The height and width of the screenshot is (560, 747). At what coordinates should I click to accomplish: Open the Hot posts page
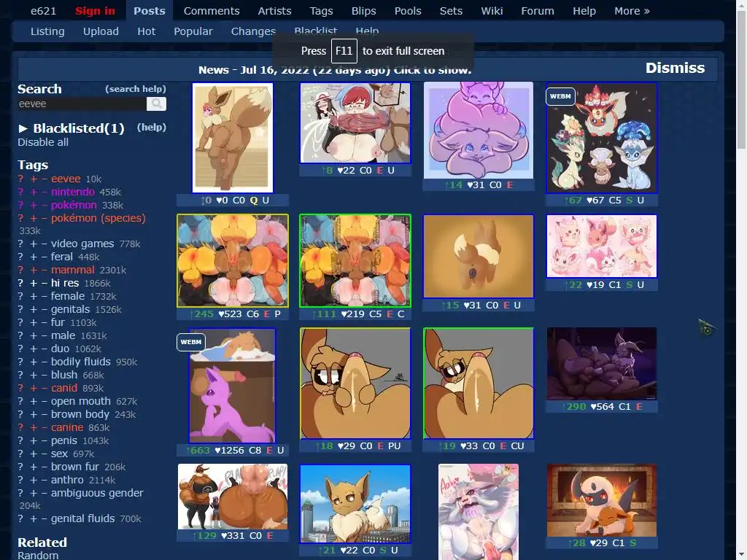coord(146,31)
